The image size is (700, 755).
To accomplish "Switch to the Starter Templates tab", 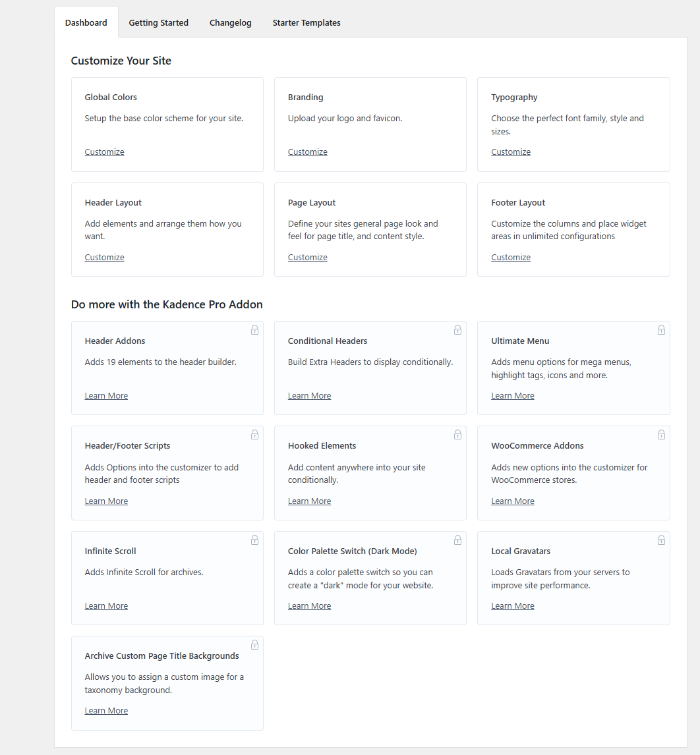I will coord(306,22).
